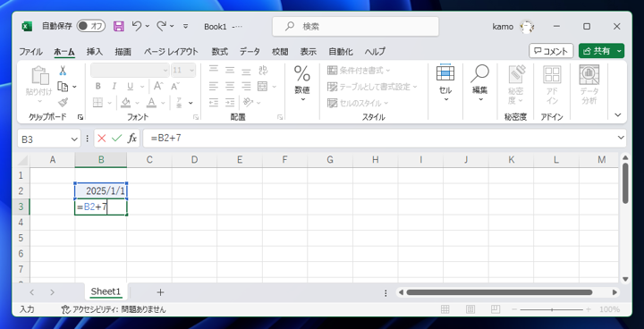The width and height of the screenshot is (644, 329).
Task: Click the 検索 search box
Action: tap(355, 26)
